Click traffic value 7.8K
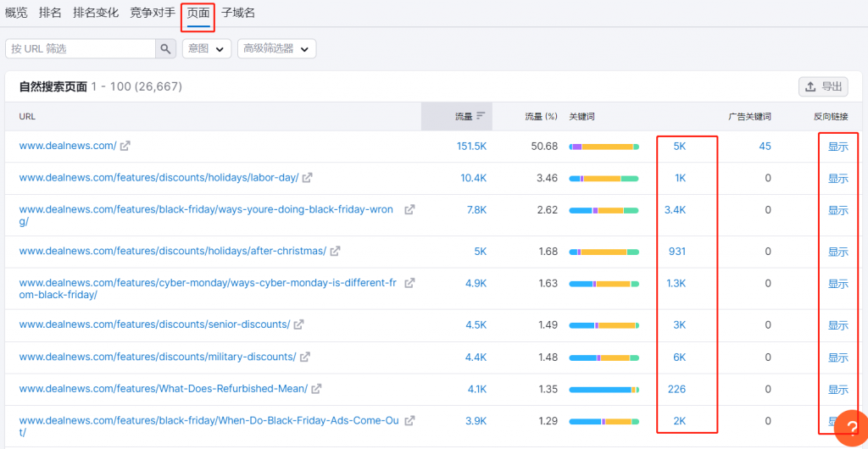 tap(476, 209)
